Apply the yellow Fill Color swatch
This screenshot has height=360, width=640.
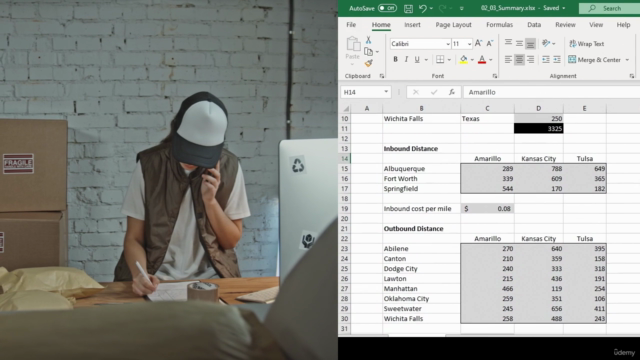point(463,60)
